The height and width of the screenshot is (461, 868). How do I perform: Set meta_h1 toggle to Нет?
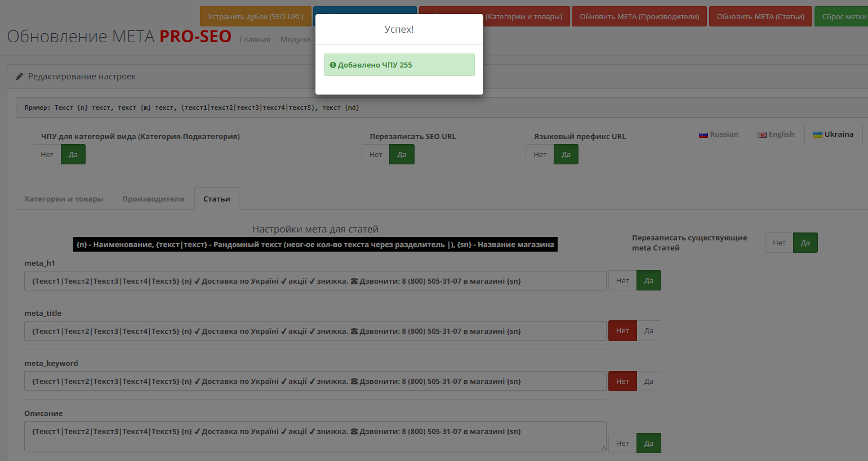(622, 281)
